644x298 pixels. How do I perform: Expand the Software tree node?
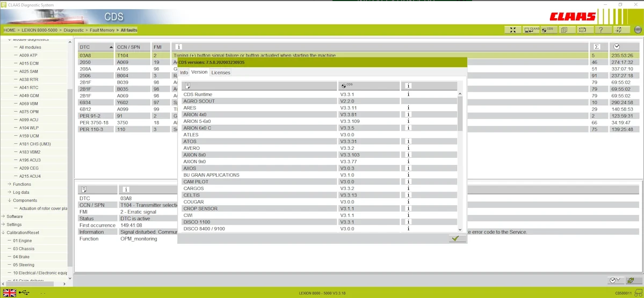click(14, 216)
